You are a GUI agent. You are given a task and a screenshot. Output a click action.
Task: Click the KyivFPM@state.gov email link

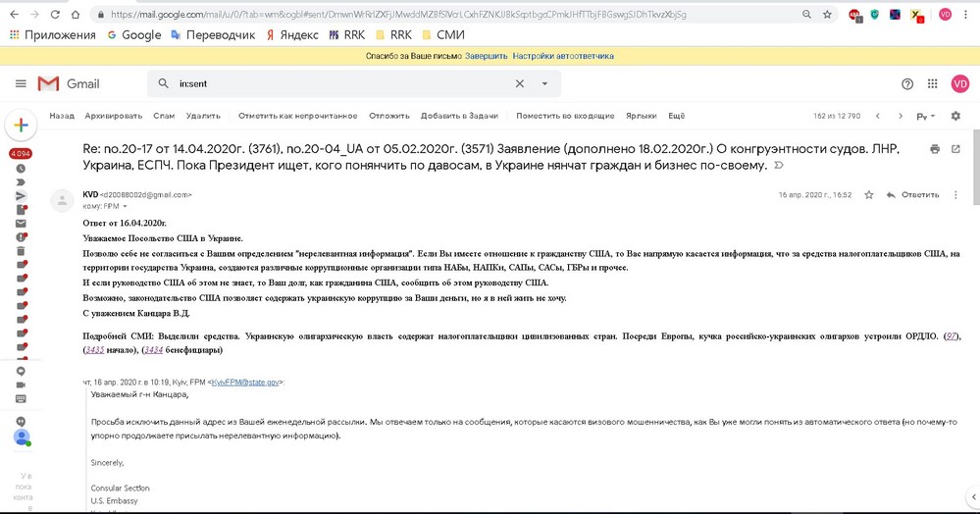pos(245,382)
